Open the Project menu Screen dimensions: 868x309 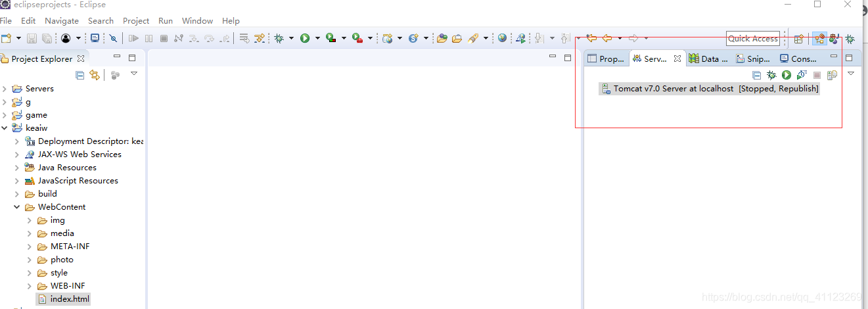136,20
